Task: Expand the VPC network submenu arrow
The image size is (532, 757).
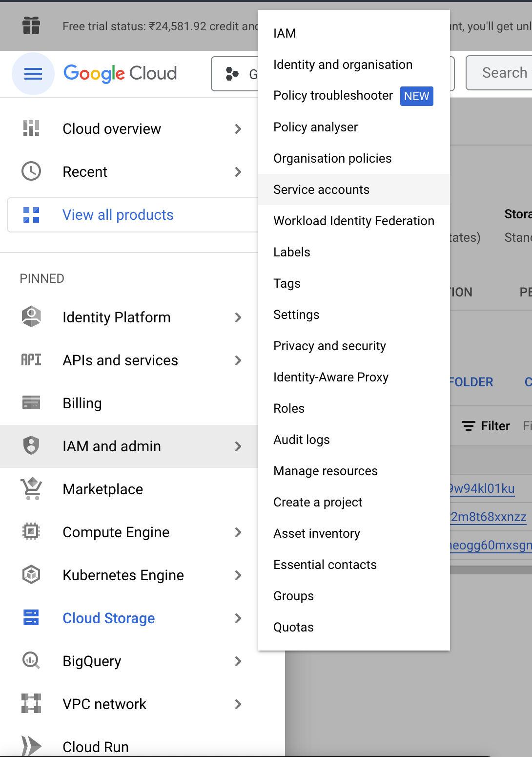Action: [x=238, y=704]
